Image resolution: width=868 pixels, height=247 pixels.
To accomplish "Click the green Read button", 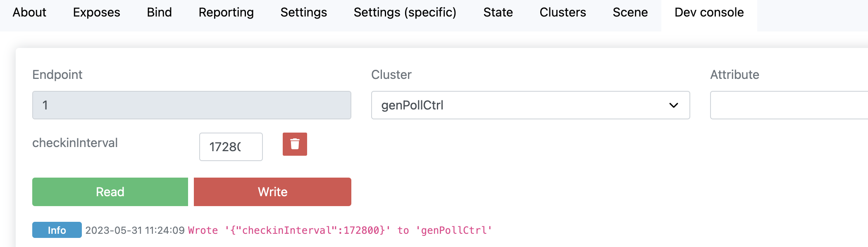I will [x=110, y=192].
